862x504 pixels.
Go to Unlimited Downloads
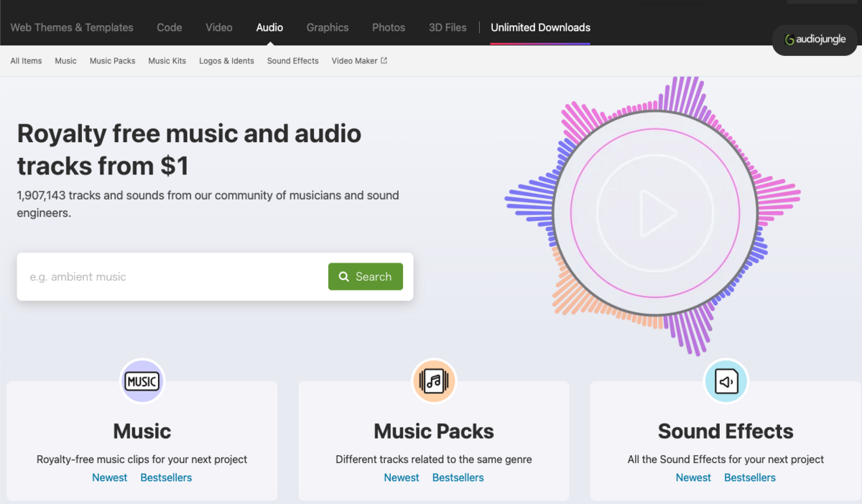(x=540, y=27)
